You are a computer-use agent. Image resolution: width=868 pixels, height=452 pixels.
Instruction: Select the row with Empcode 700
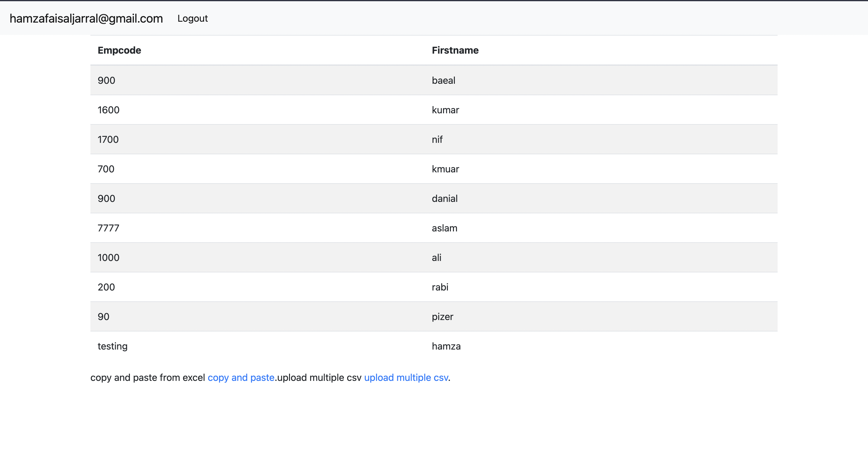(106, 169)
